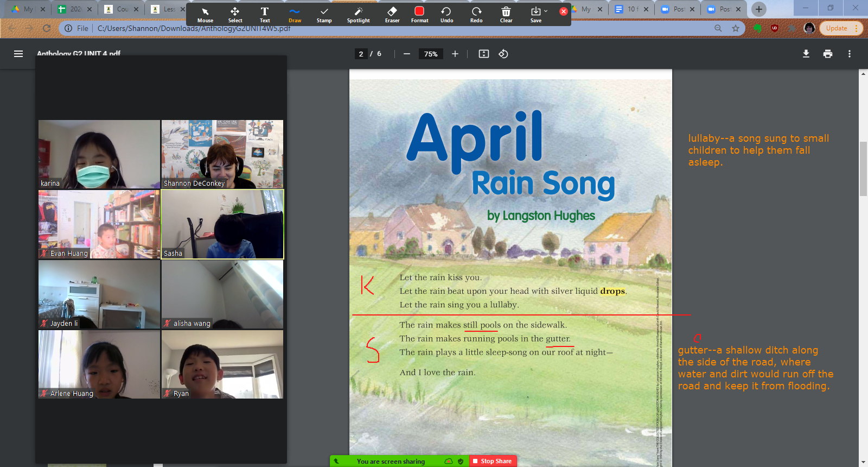This screenshot has height=467, width=868.
Task: Select Shannon DeConkey's video thumbnail
Action: pyautogui.click(x=222, y=154)
